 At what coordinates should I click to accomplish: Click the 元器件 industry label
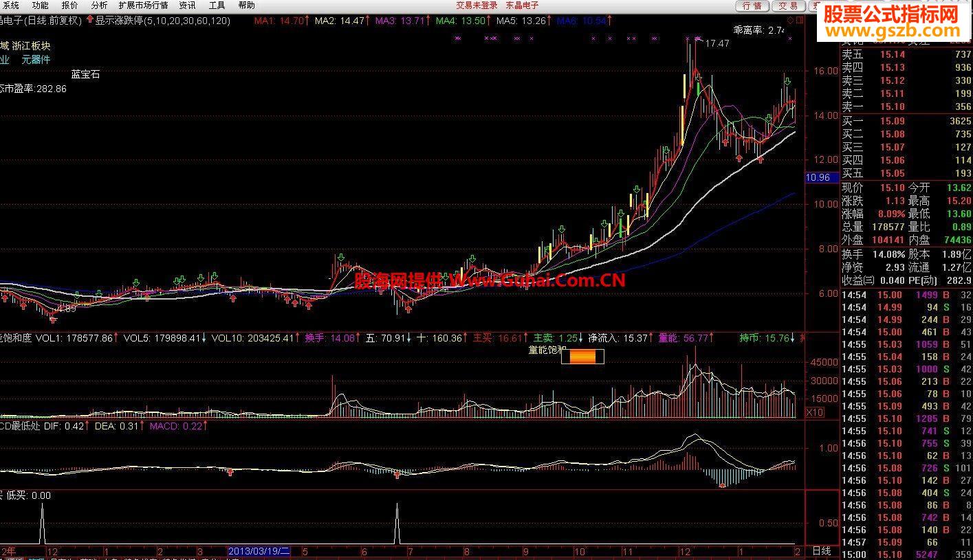36,60
